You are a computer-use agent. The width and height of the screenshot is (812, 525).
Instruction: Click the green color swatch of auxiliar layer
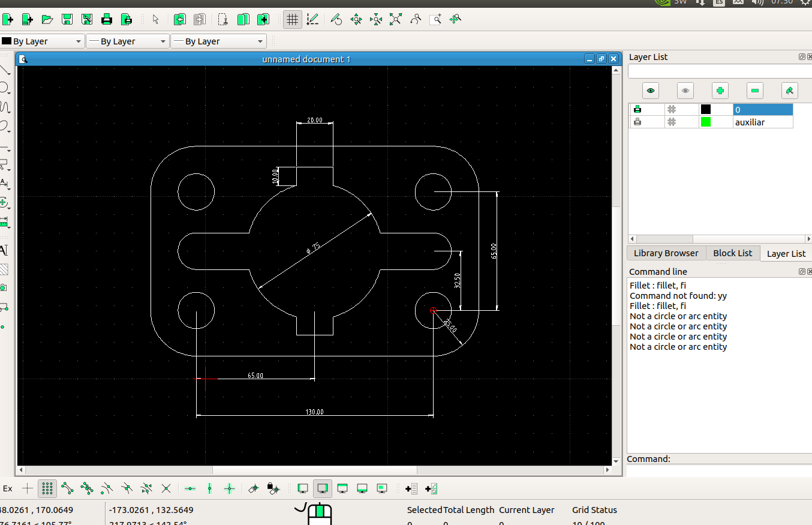(706, 122)
